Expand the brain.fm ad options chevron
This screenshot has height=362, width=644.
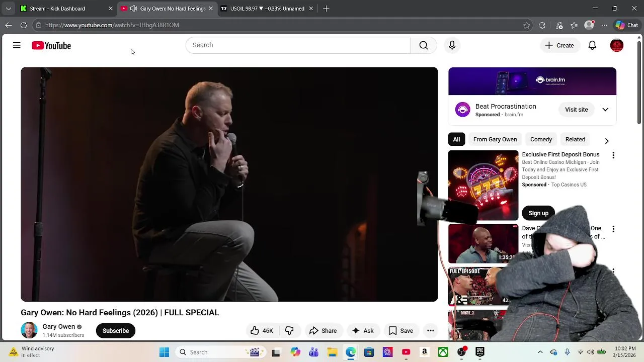click(x=605, y=109)
